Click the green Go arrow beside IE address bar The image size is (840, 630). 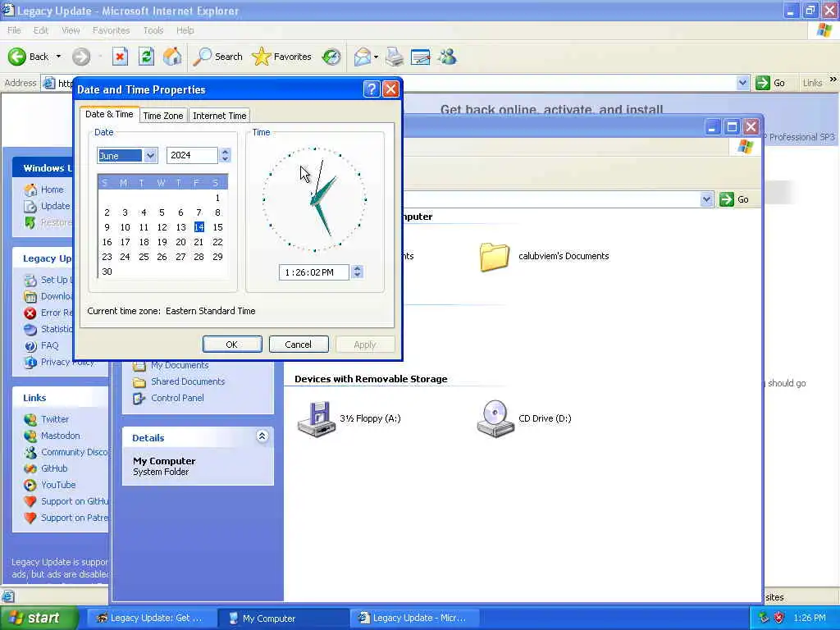coord(762,83)
